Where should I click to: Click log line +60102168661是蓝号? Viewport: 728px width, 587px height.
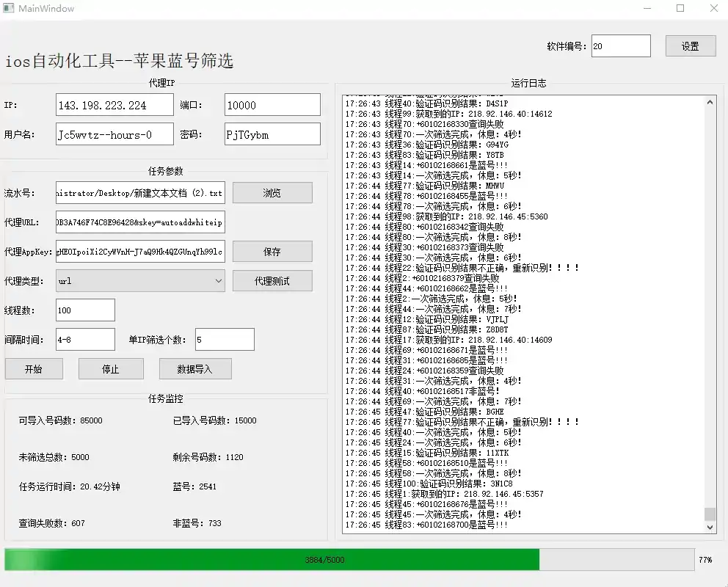click(x=426, y=165)
